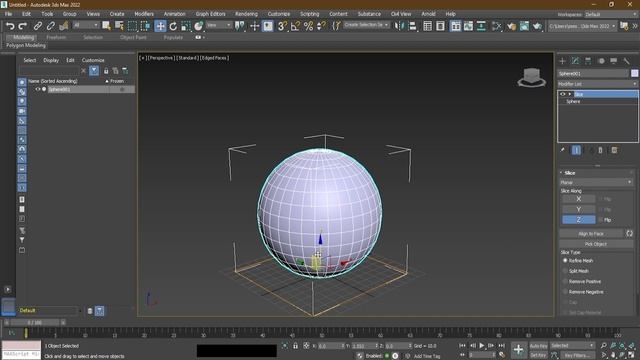Activate the Select Object tool
The image size is (640, 360).
click(x=106, y=26)
